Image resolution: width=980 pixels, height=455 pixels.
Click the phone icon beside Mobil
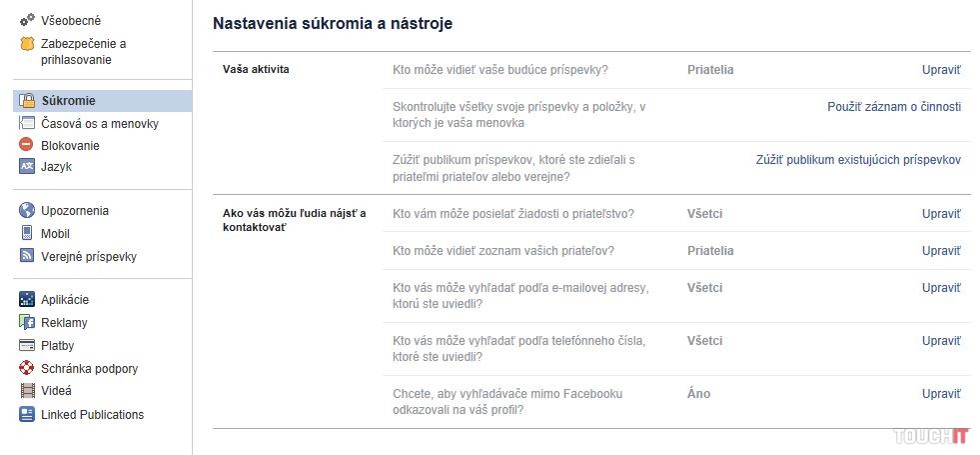(x=27, y=234)
